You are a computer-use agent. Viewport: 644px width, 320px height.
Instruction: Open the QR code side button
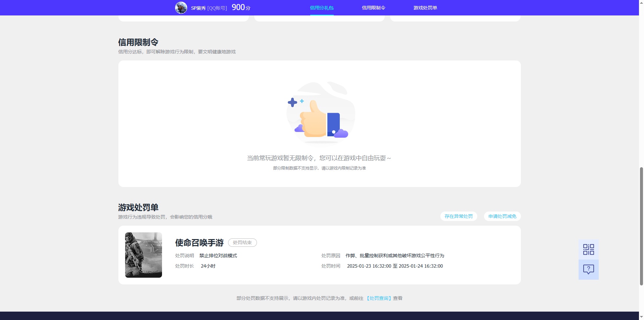(x=588, y=249)
